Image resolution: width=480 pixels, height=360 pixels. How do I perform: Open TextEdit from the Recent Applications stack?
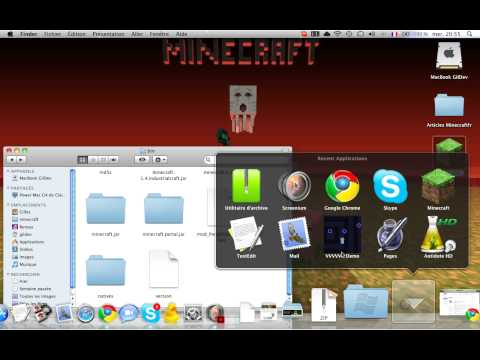click(x=246, y=238)
